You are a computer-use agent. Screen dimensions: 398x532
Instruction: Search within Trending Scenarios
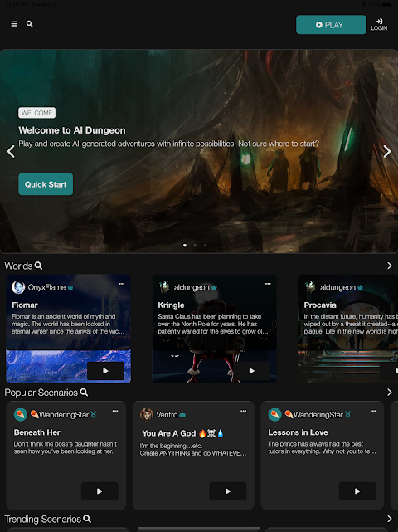(x=87, y=519)
